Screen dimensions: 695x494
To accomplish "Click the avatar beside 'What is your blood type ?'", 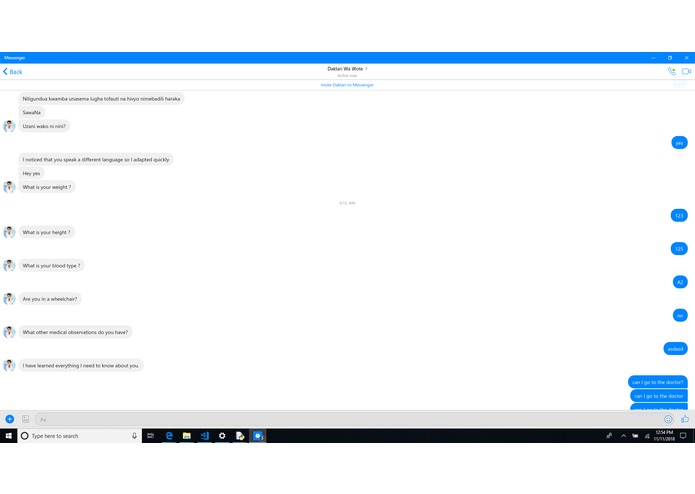I will tap(9, 265).
